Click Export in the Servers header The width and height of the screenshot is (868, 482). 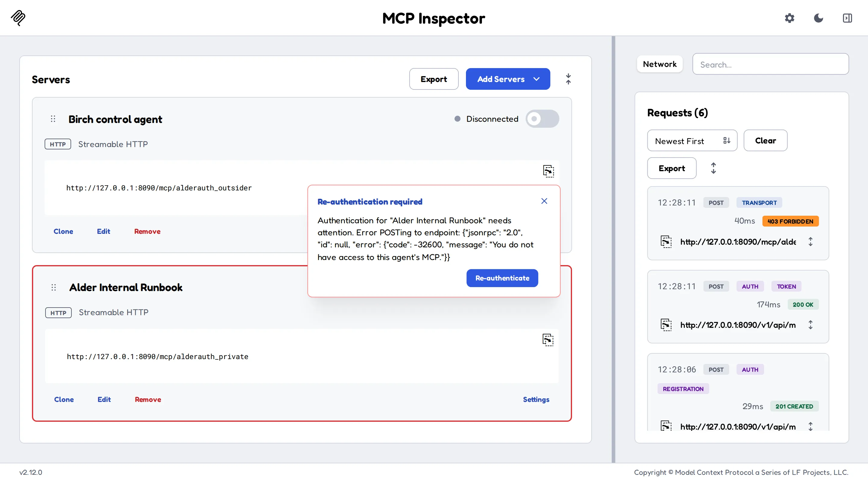434,79
